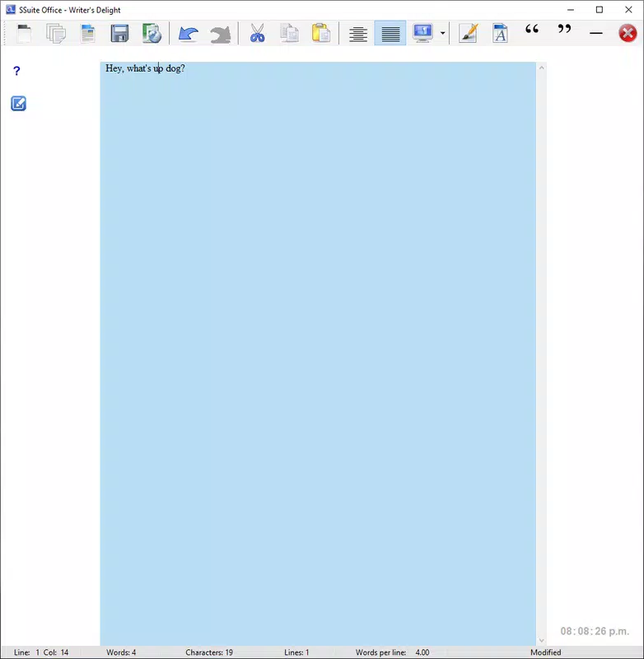Open help via question mark
This screenshot has height=659, width=644.
(16, 71)
